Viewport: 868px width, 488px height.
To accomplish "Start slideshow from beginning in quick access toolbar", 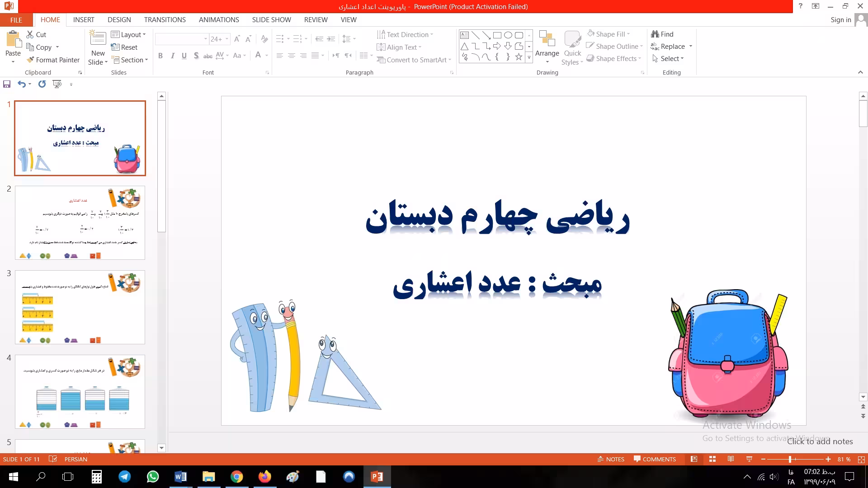I will pos(57,84).
